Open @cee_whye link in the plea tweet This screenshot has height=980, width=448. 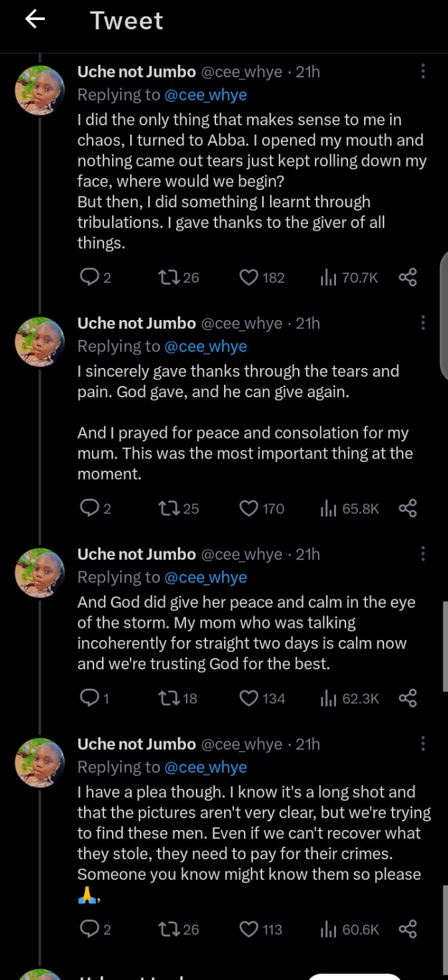[x=205, y=767]
